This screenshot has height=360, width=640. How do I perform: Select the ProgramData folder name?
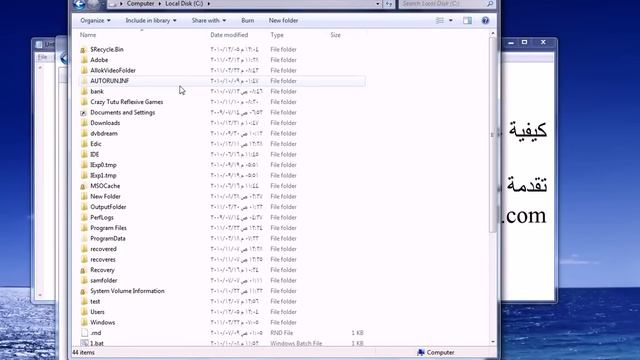(x=108, y=238)
